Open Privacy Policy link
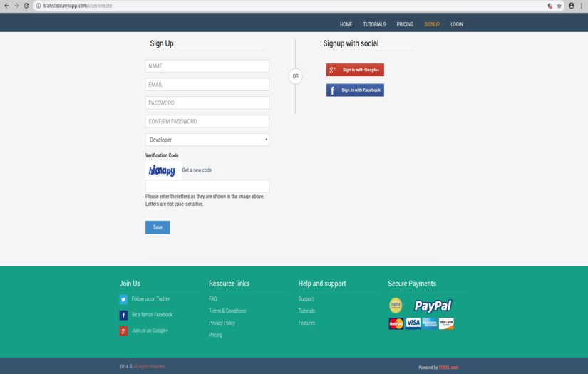Screen dimensions: 588x374 click(x=222, y=323)
